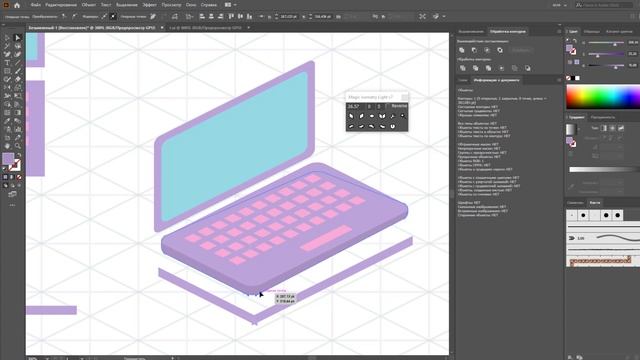
Task: Change screen mode in toolbar
Action: click(x=12, y=194)
